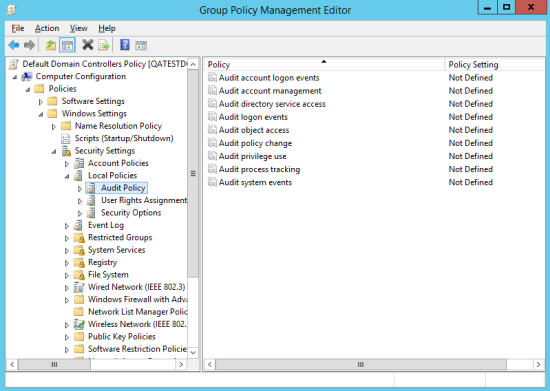Click the Restricted Groups folder icon
The width and height of the screenshot is (550, 391).
tap(79, 238)
